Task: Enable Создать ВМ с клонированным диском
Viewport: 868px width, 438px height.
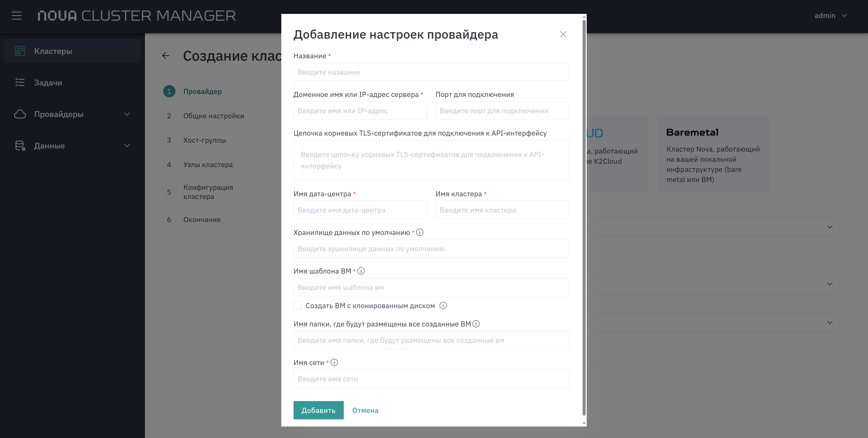Action: tap(298, 305)
